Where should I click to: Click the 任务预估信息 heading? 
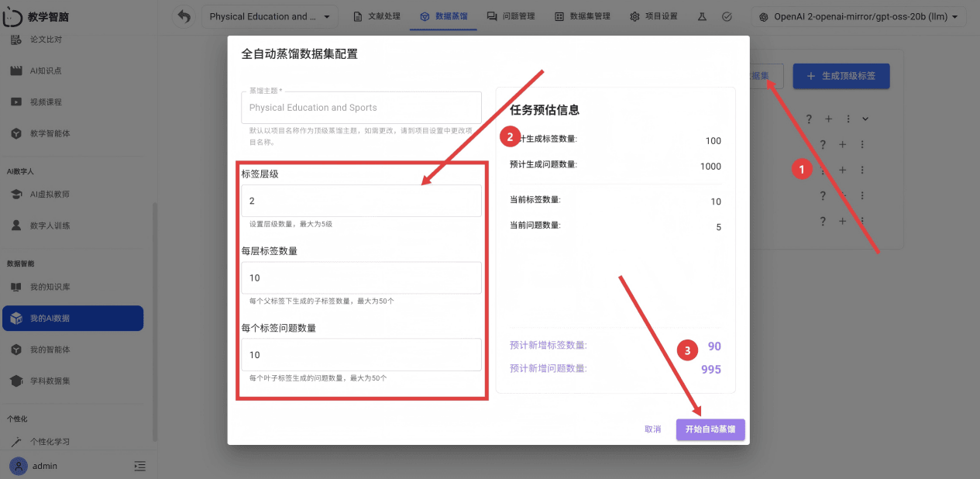pyautogui.click(x=545, y=110)
